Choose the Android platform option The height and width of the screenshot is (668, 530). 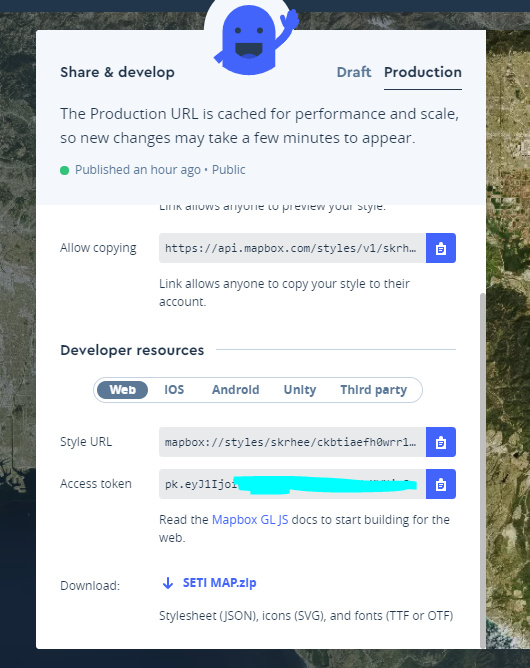point(236,390)
